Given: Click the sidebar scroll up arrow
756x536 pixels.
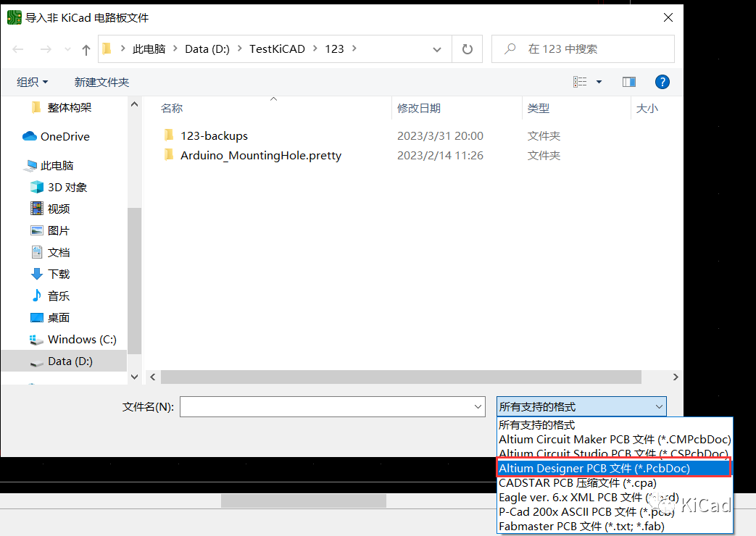Looking at the screenshot, I should click(135, 104).
